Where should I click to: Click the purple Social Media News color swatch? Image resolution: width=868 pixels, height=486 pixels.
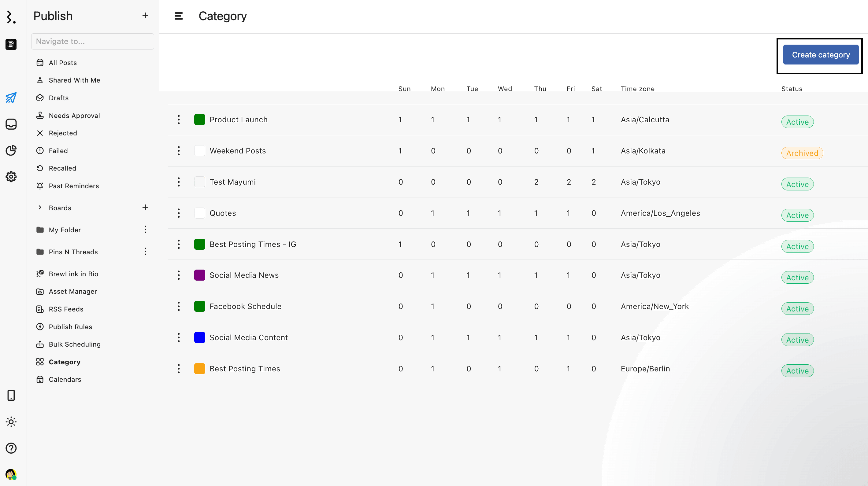pyautogui.click(x=199, y=275)
